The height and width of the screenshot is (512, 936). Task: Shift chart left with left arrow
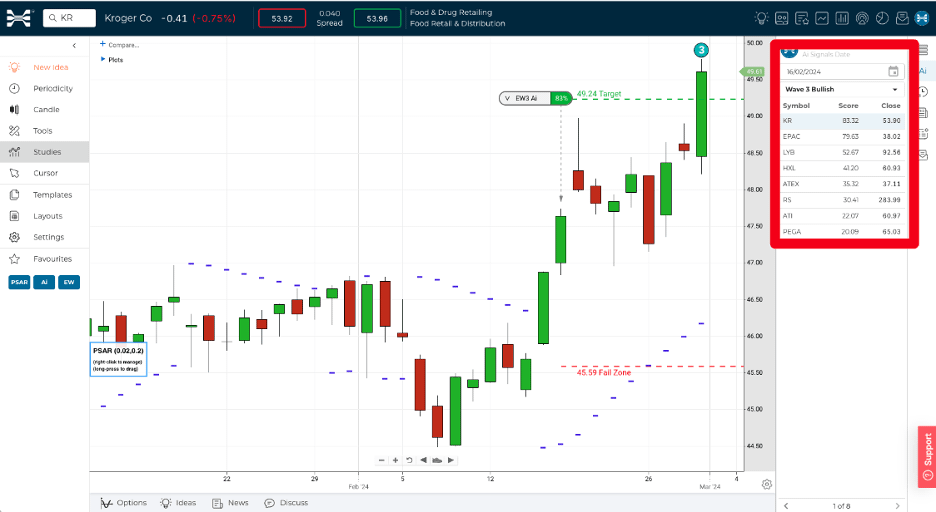(423, 460)
